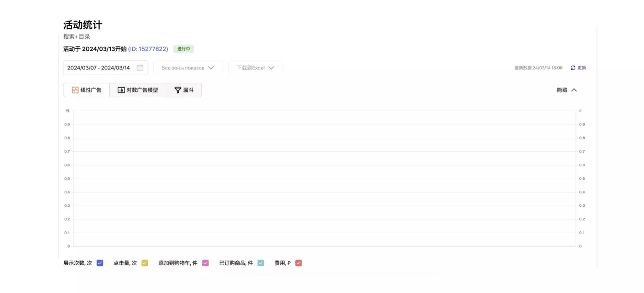This screenshot has width=644, height=293.
Task: Click the 点击量, 次 legend label
Action: (x=125, y=263)
